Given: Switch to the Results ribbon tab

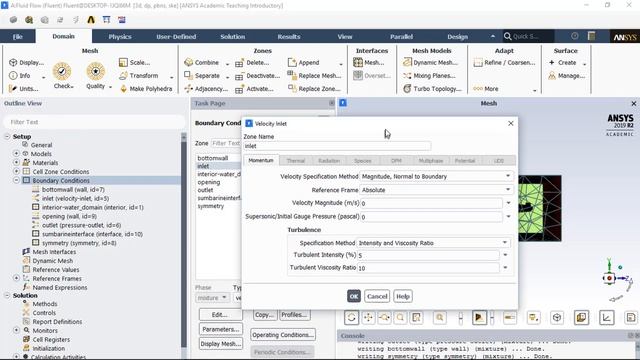Looking at the screenshot, I should tap(289, 36).
